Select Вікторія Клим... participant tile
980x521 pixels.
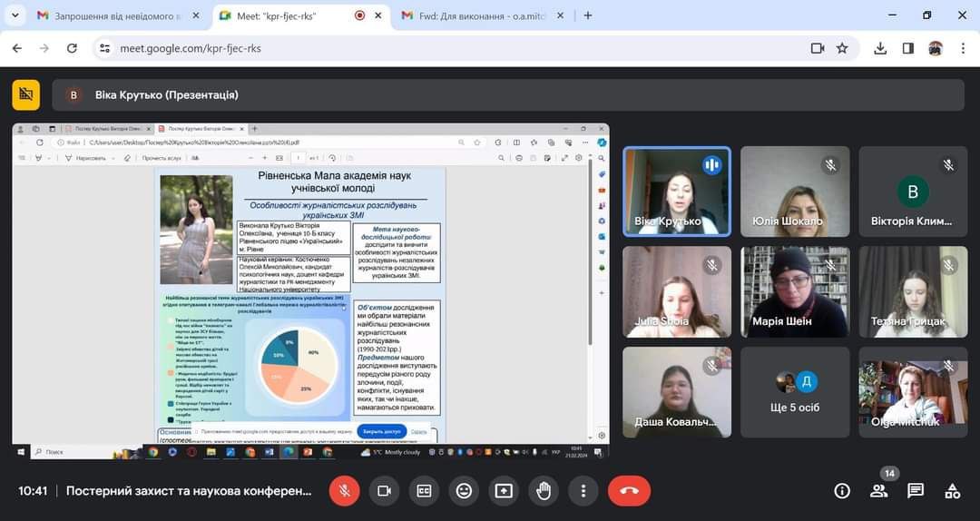pos(913,192)
